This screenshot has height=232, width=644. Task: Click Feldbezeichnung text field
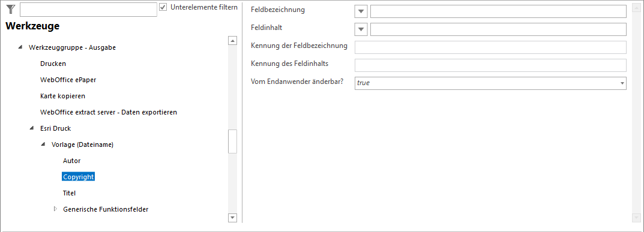[498, 11]
